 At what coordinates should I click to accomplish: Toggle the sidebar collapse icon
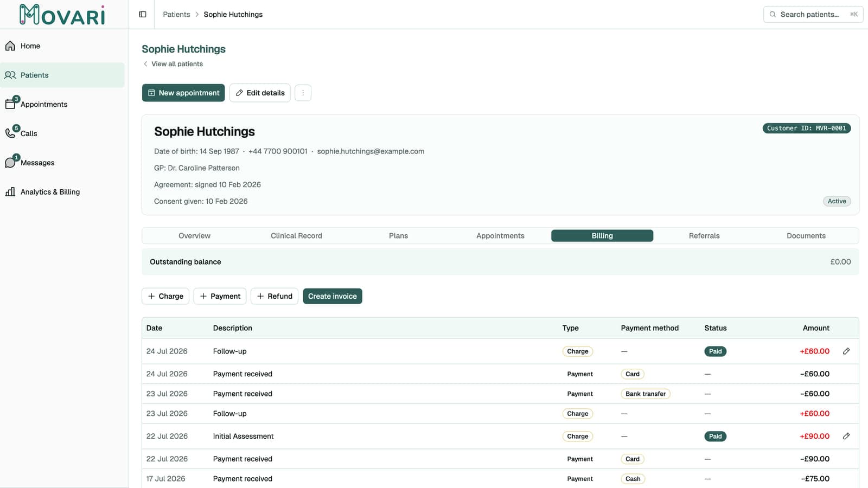coord(143,15)
